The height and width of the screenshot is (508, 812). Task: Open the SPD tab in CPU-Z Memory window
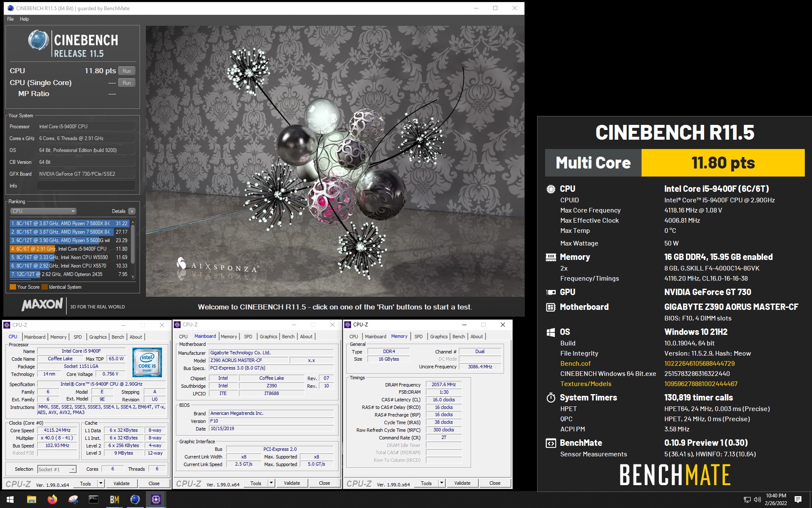pos(419,337)
